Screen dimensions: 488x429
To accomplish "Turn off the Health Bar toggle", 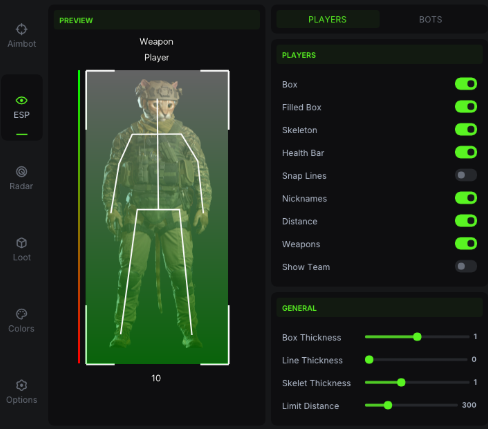I will [x=466, y=152].
